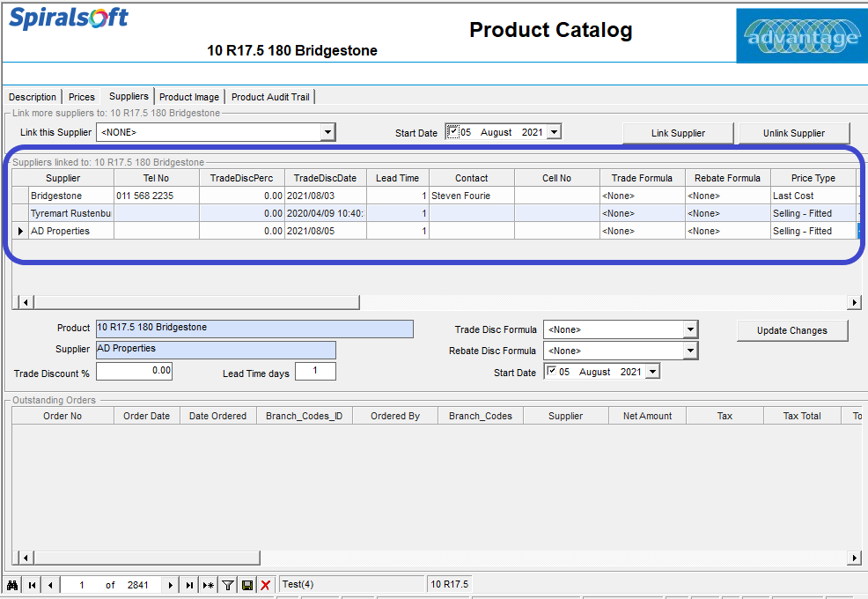Viewport: 868px width, 599px height.
Task: Click the TradeDiscPerc column header
Action: coord(242,178)
